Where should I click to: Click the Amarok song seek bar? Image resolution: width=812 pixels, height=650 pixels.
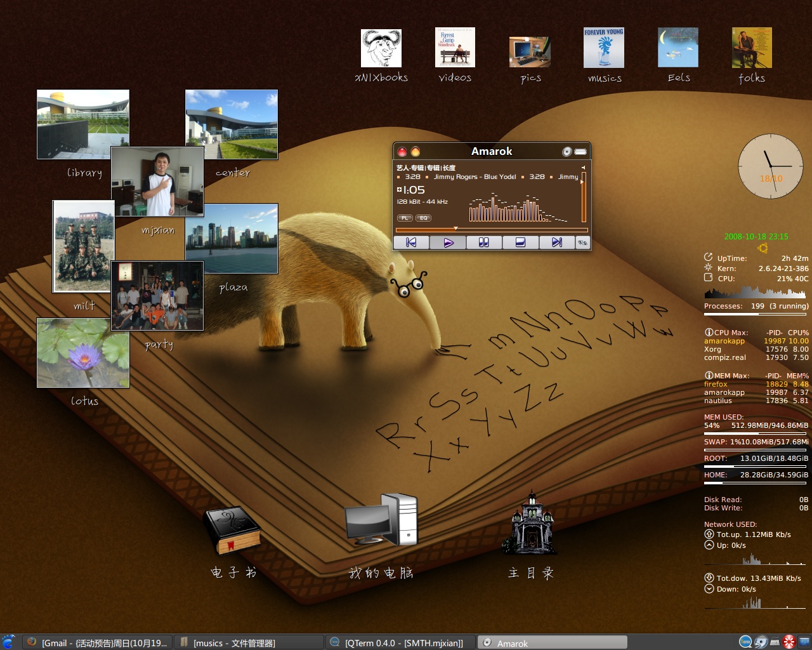492,230
